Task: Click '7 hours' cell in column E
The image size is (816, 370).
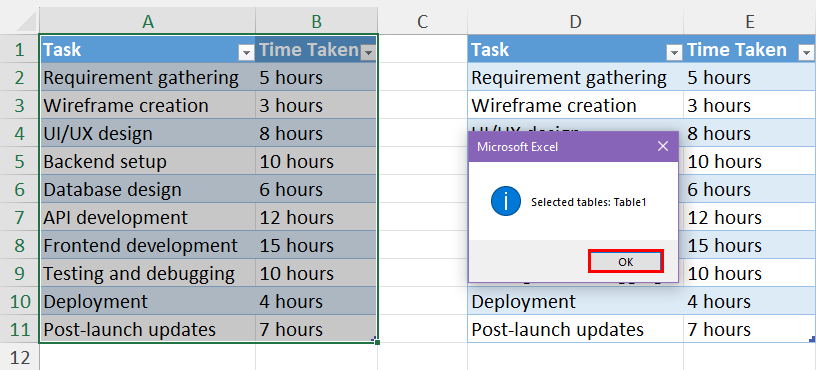Action: point(750,329)
